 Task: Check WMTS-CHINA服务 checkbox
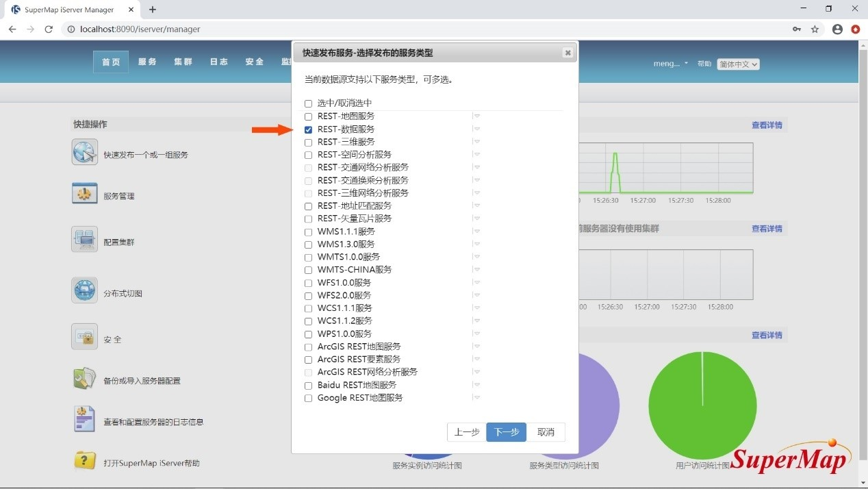coord(308,270)
